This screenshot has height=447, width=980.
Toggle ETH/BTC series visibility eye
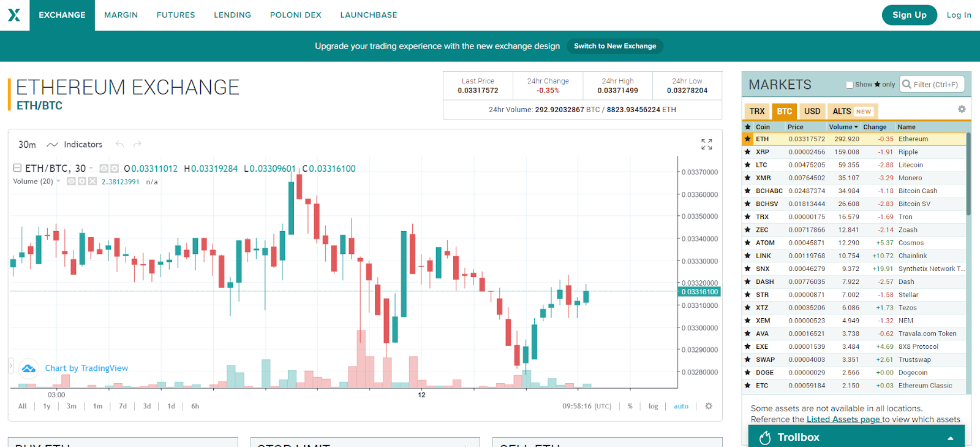click(x=104, y=169)
